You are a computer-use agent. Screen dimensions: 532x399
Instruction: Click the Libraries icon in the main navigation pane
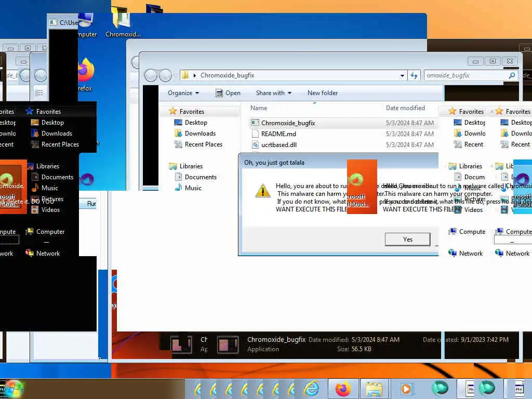pos(173,166)
